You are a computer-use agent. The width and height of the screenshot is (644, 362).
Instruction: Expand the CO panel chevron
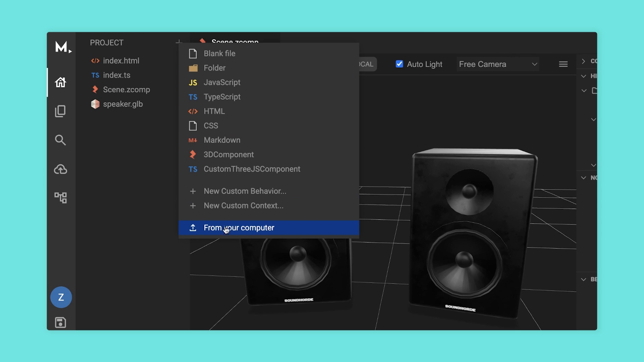(584, 61)
